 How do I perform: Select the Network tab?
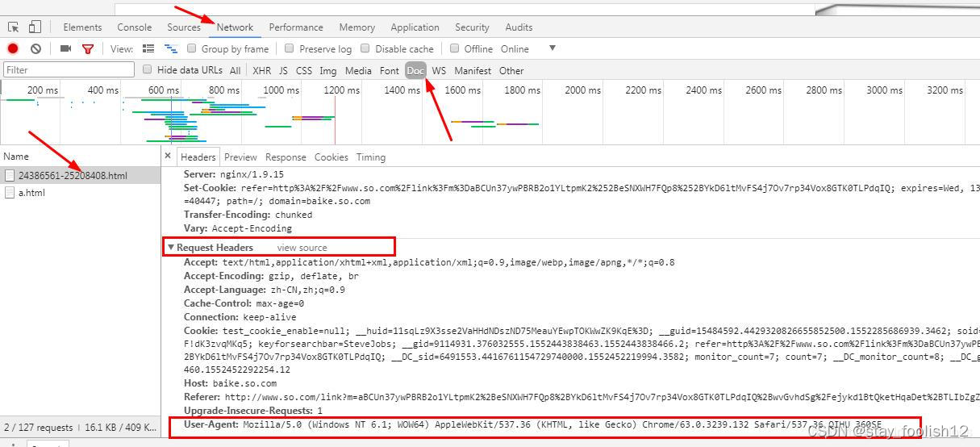pos(235,27)
